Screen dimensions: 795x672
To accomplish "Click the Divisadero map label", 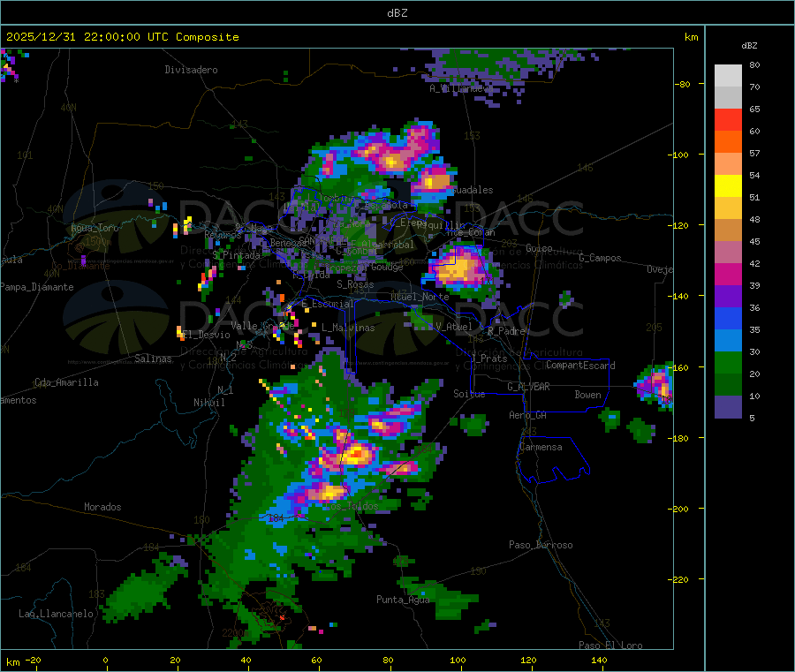I will coord(191,70).
